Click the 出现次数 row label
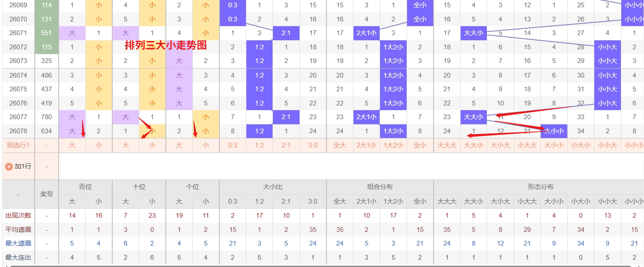Screen dimensions: 644x267 pyautogui.click(x=18, y=215)
